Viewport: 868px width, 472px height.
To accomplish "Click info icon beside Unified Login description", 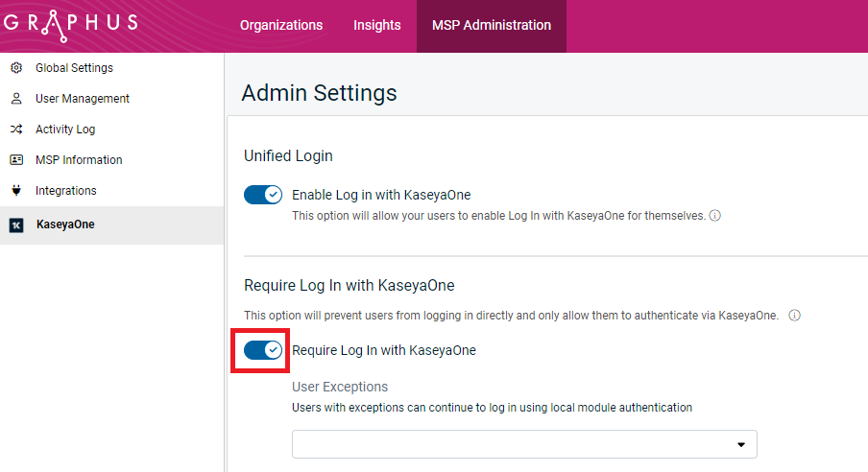I will tap(714, 216).
